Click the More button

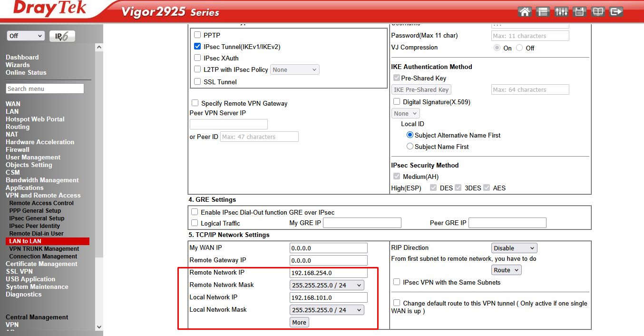[x=299, y=322]
